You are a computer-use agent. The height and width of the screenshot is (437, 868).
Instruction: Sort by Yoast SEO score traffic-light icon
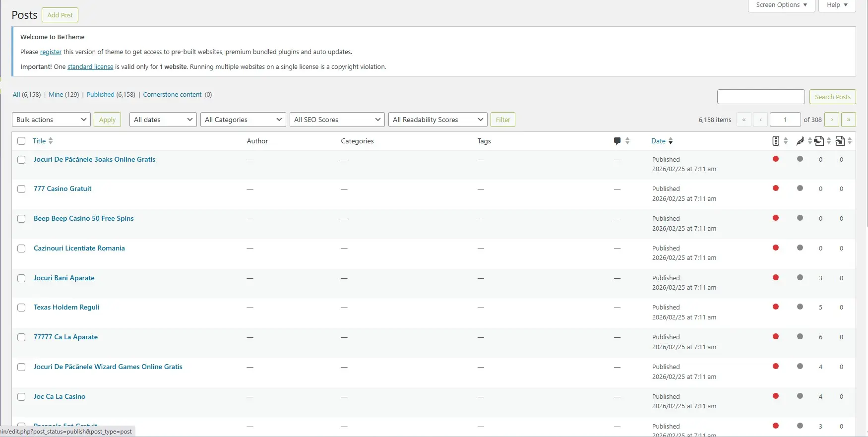click(776, 141)
